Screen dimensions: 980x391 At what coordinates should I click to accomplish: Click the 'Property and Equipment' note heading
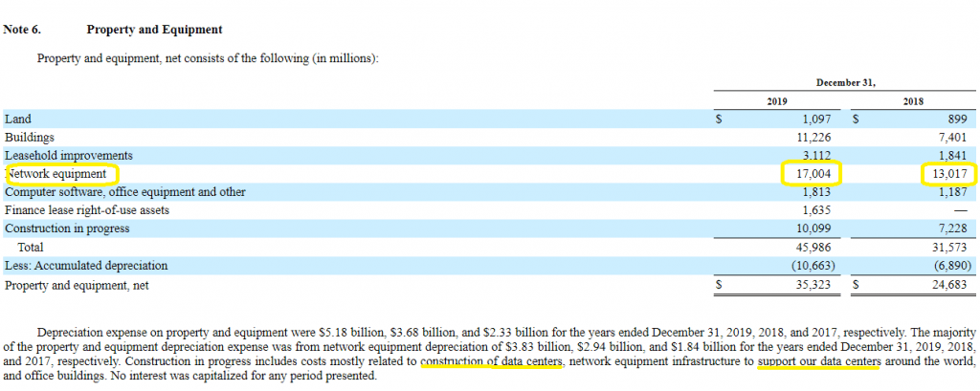coord(144,30)
